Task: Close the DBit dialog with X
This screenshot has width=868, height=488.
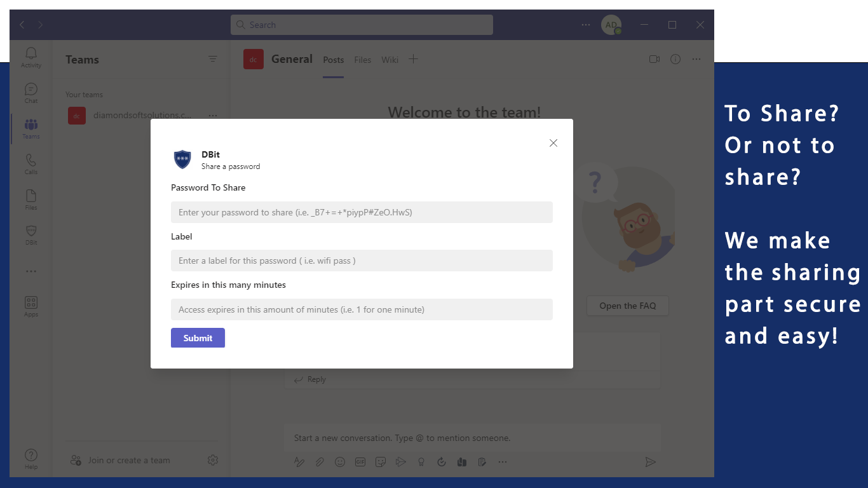Action: click(553, 143)
